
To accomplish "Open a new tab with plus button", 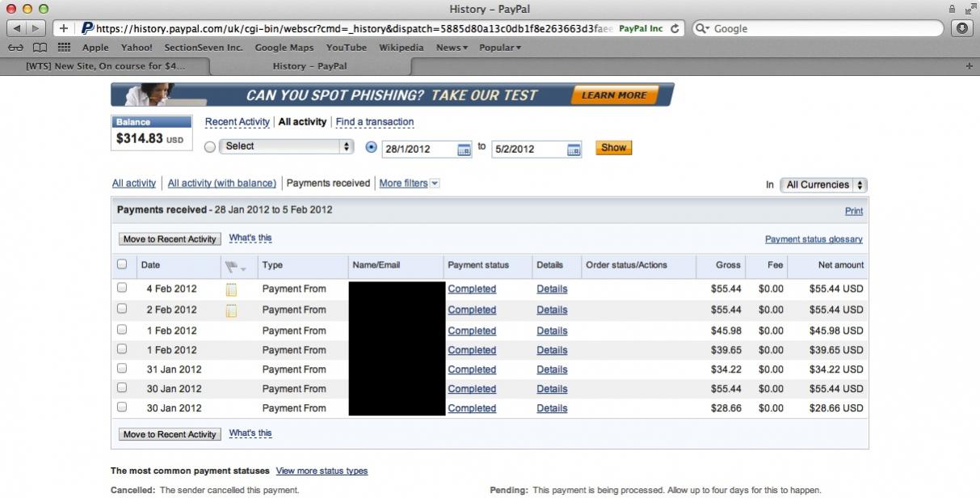I will (x=969, y=66).
